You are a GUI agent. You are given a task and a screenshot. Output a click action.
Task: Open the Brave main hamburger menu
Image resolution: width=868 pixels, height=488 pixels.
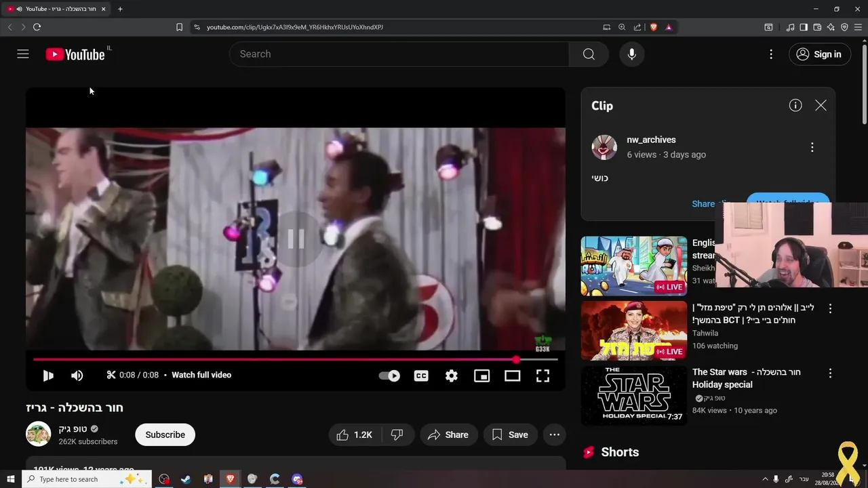click(859, 27)
